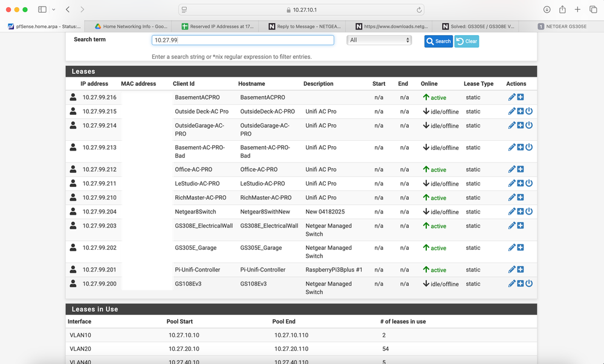
Task: Power icon for GS108Ev3 row
Action: point(529,284)
